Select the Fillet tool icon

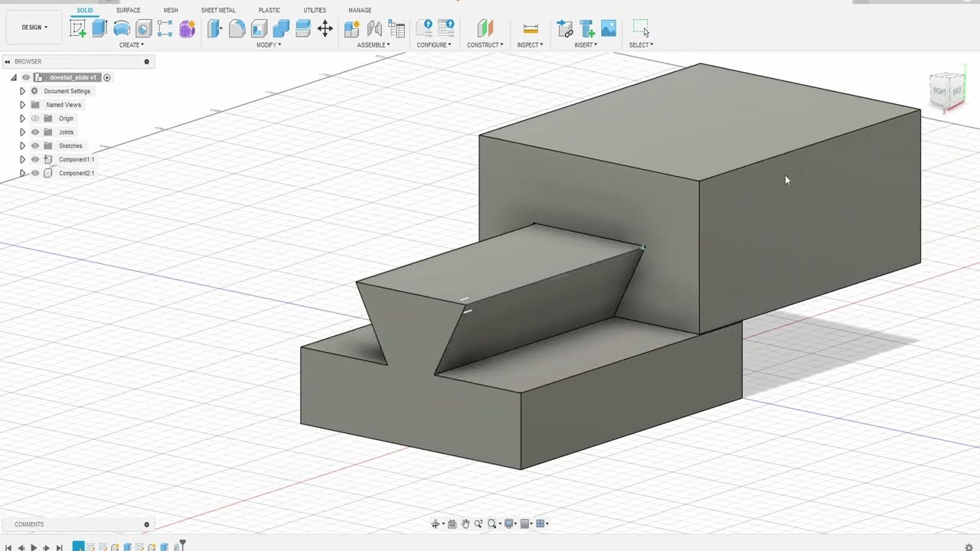click(237, 29)
